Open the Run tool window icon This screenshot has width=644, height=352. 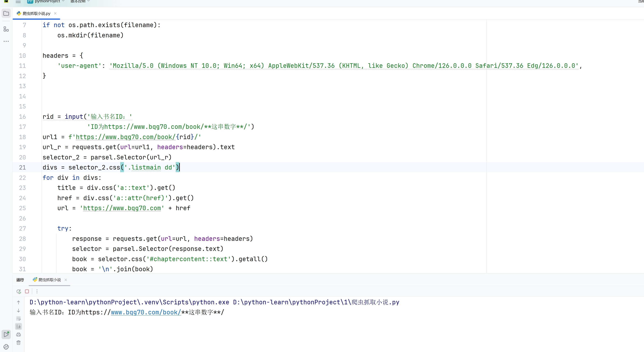pos(6,335)
